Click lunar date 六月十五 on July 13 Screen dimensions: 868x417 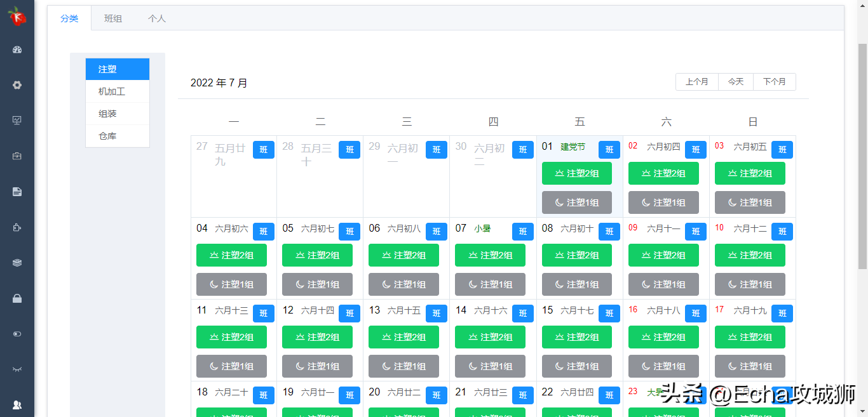(x=404, y=310)
